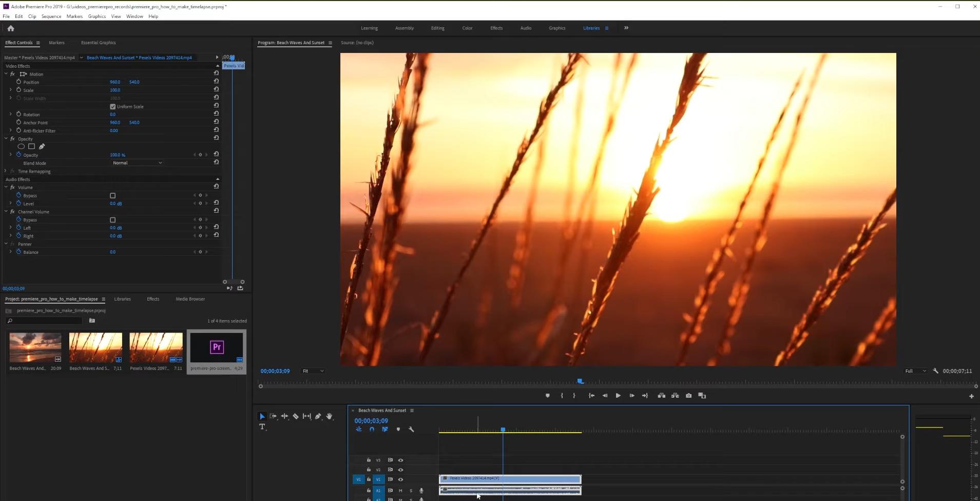Switch to Editing workspace
This screenshot has width=980, height=501.
438,28
